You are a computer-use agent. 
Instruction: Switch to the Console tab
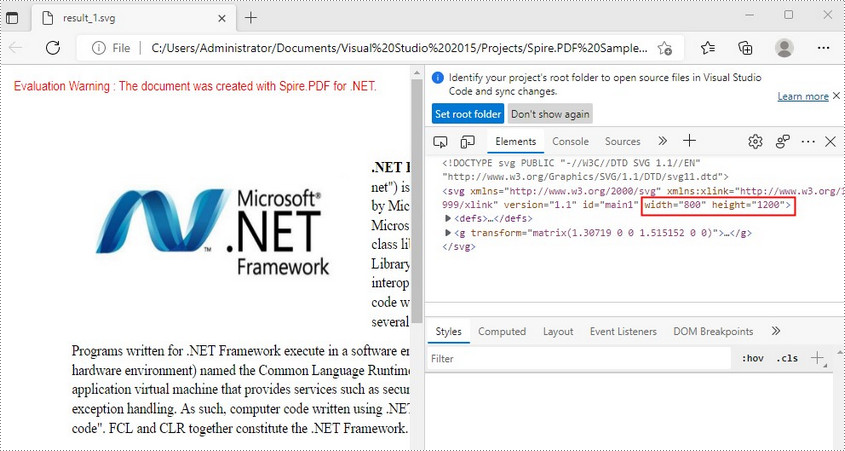coord(570,142)
